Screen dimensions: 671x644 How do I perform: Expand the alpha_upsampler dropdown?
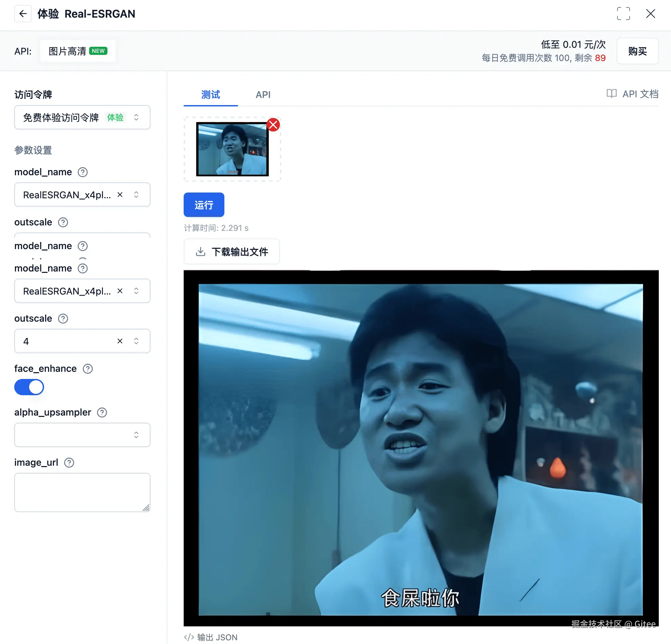tap(136, 435)
